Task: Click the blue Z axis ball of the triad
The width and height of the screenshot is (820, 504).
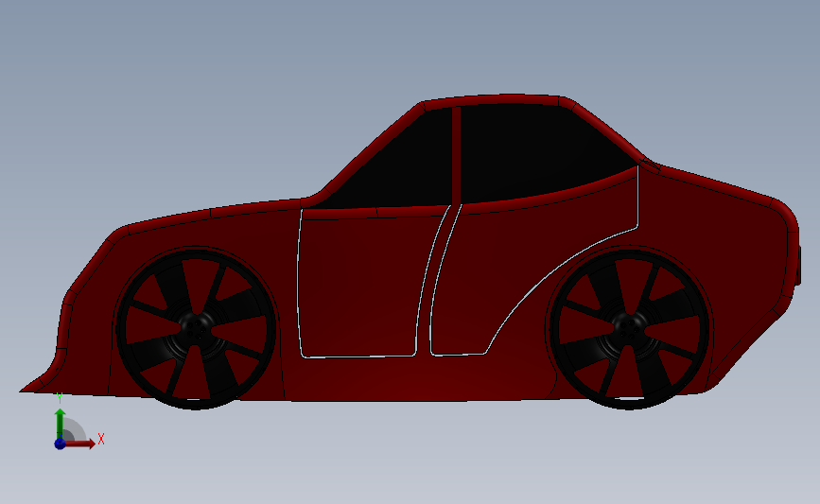Action: pyautogui.click(x=60, y=443)
